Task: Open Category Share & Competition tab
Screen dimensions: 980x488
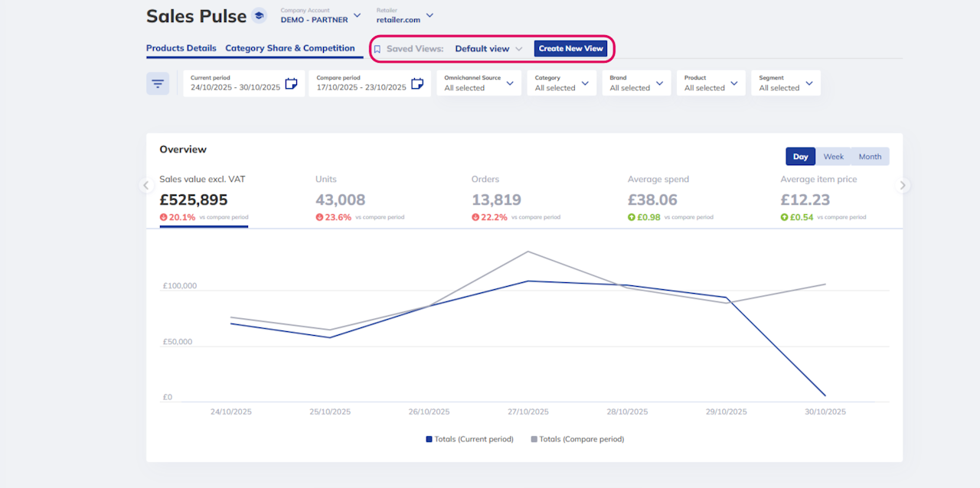Action: point(290,48)
